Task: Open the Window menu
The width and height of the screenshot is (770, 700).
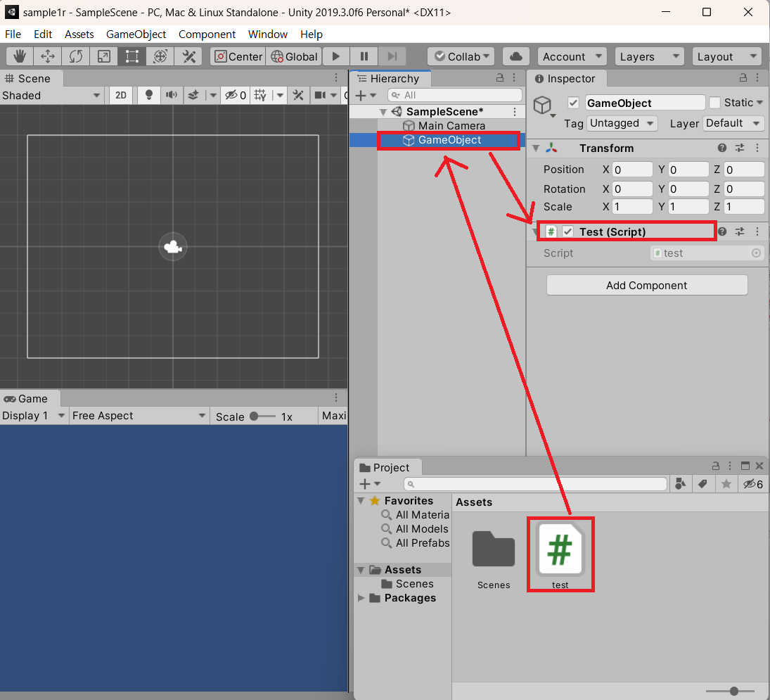Action: click(268, 34)
